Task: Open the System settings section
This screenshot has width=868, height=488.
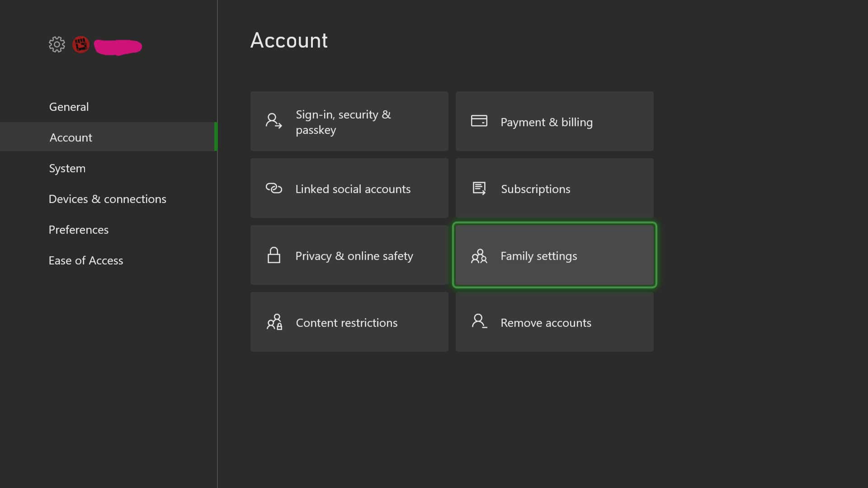Action: click(x=67, y=168)
